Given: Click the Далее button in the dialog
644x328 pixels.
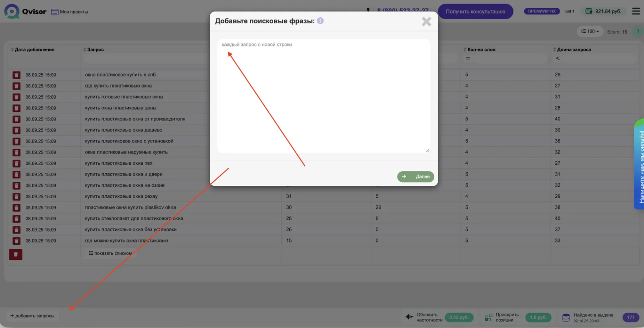Looking at the screenshot, I should tap(416, 176).
